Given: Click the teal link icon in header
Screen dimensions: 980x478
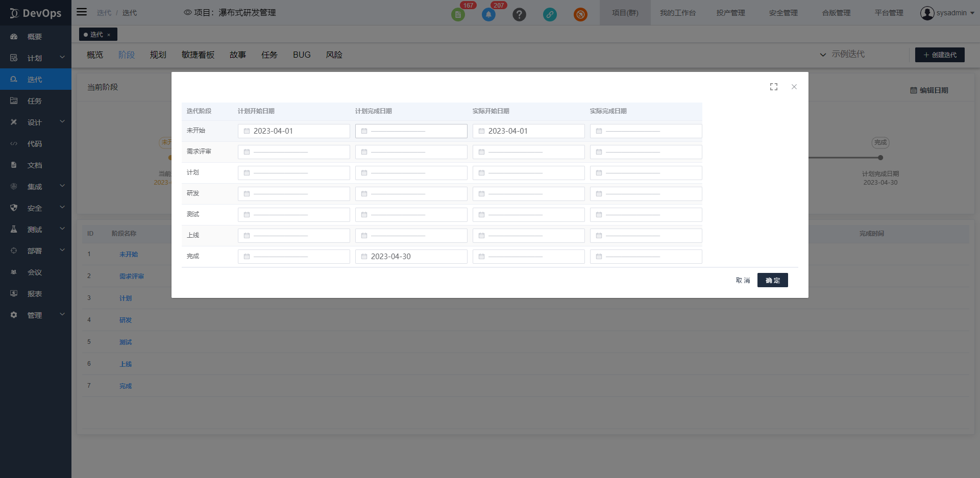Looking at the screenshot, I should pos(550,14).
